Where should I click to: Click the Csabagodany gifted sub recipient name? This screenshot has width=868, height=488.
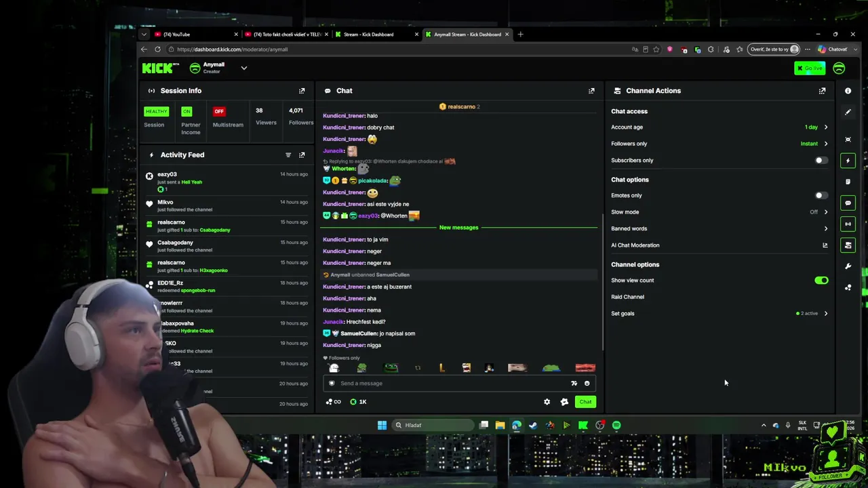[215, 230]
